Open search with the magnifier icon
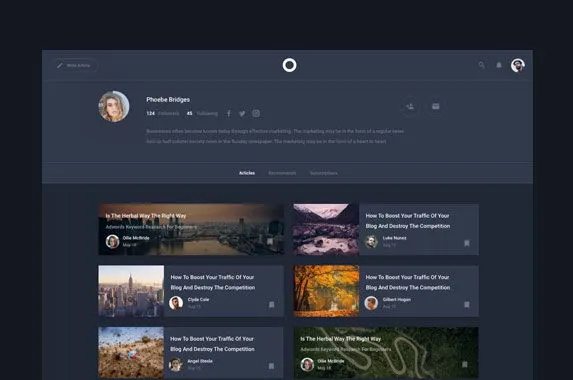The height and width of the screenshot is (380, 573). pos(482,65)
